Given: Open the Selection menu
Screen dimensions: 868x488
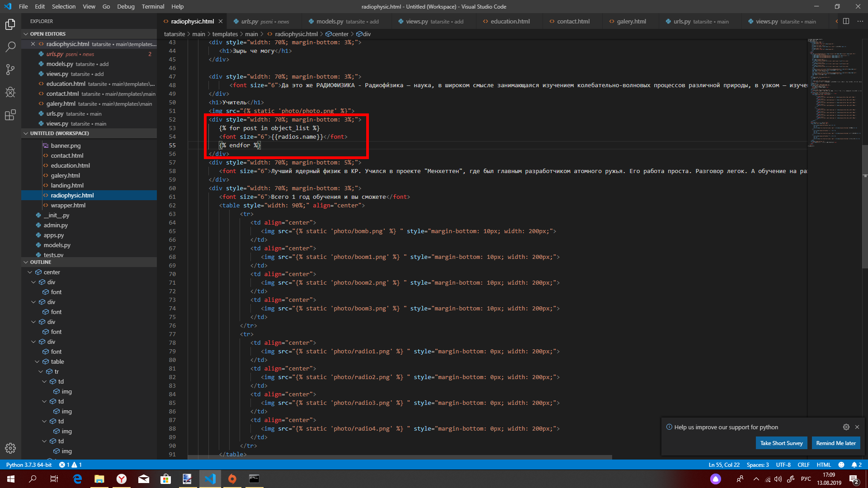Looking at the screenshot, I should pyautogui.click(x=64, y=6).
